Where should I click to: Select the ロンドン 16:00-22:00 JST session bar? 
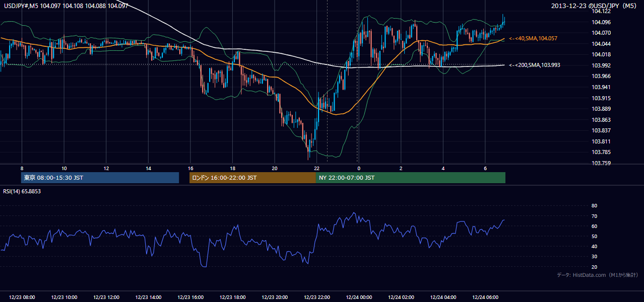click(252, 178)
